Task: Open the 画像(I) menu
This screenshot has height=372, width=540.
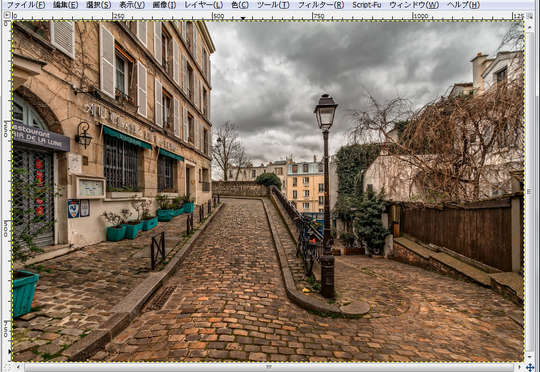Action: [x=164, y=5]
